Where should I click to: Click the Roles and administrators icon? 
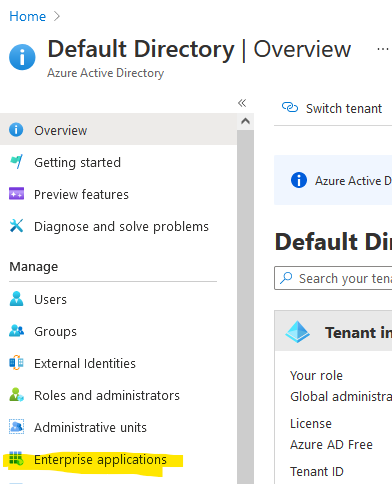point(16,395)
